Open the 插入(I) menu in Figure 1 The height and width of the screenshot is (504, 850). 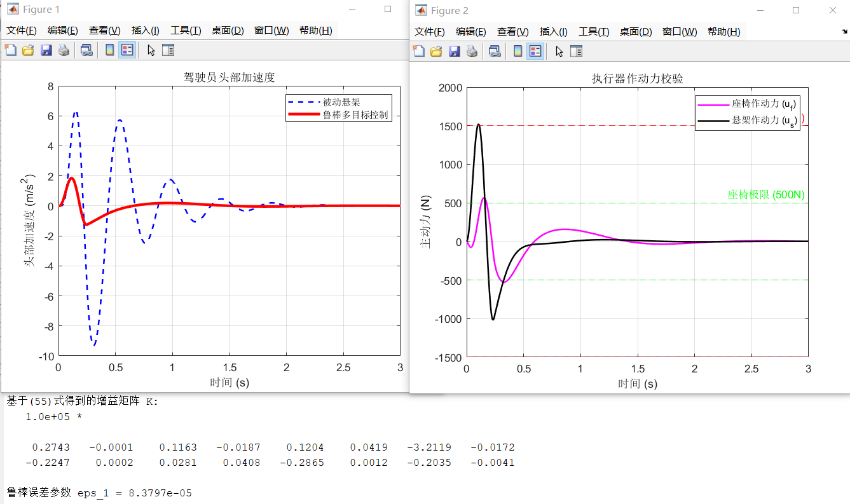coord(145,31)
